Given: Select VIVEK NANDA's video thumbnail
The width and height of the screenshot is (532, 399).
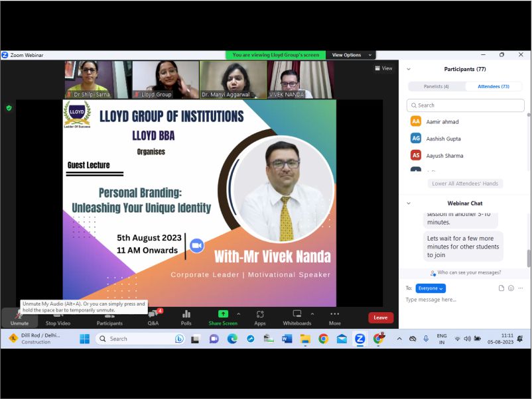Looking at the screenshot, I should point(300,80).
